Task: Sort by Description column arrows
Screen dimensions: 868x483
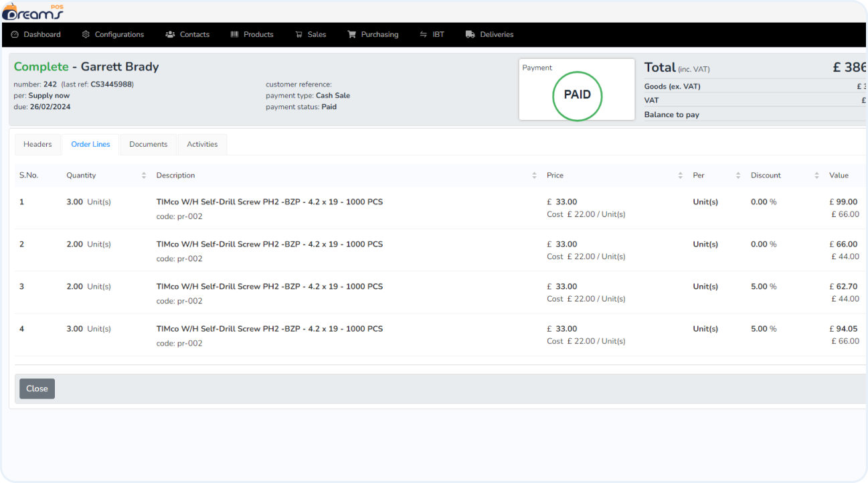Action: click(x=534, y=176)
